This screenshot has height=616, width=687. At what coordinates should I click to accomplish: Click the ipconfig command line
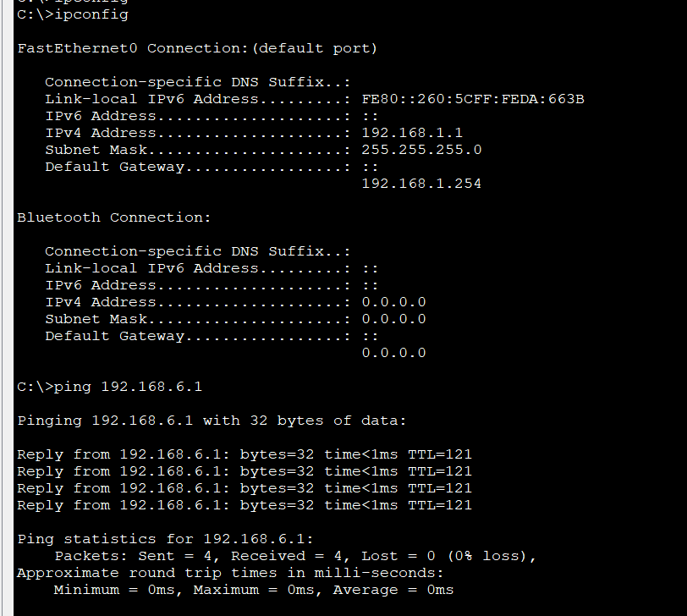point(73,14)
